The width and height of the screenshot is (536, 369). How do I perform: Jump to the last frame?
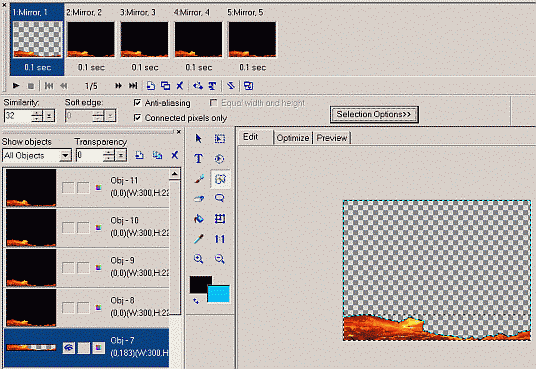133,85
